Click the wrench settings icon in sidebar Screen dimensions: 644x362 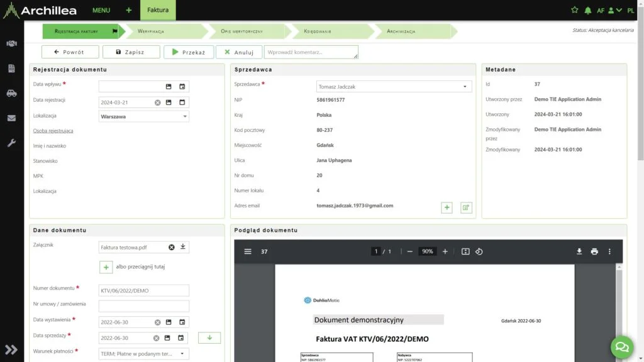[x=11, y=143]
